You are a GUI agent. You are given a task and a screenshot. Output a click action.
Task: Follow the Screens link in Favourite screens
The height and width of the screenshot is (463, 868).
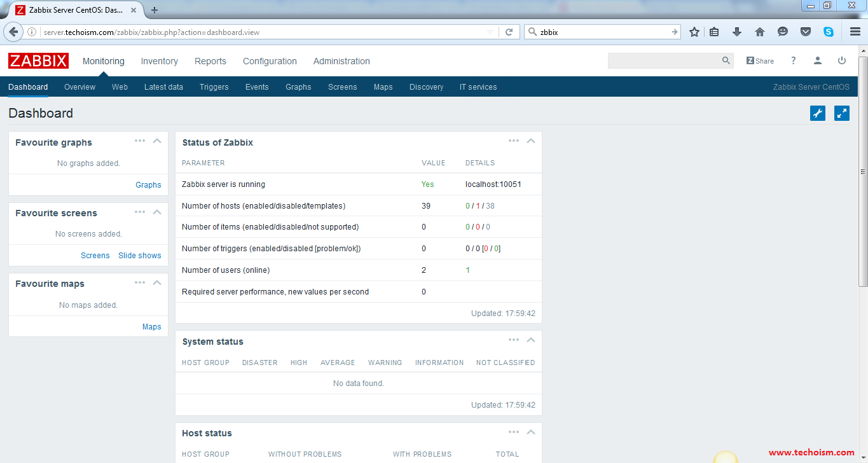coord(95,256)
